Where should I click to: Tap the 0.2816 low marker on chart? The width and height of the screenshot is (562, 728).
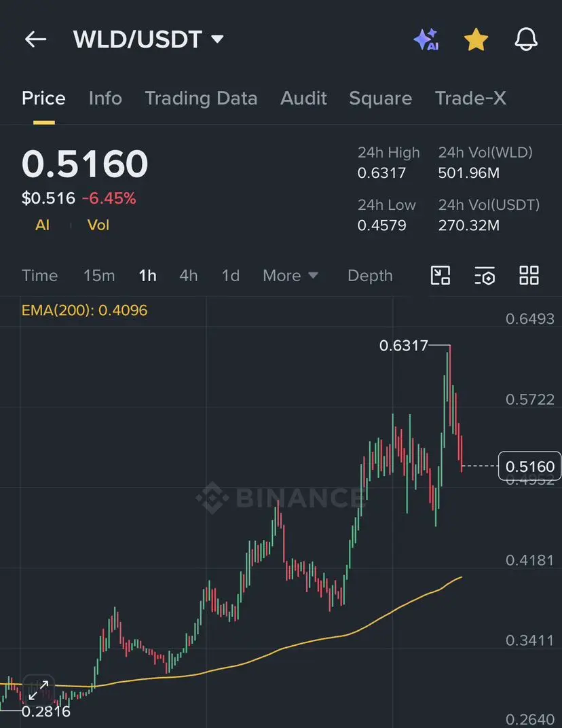coord(46,711)
